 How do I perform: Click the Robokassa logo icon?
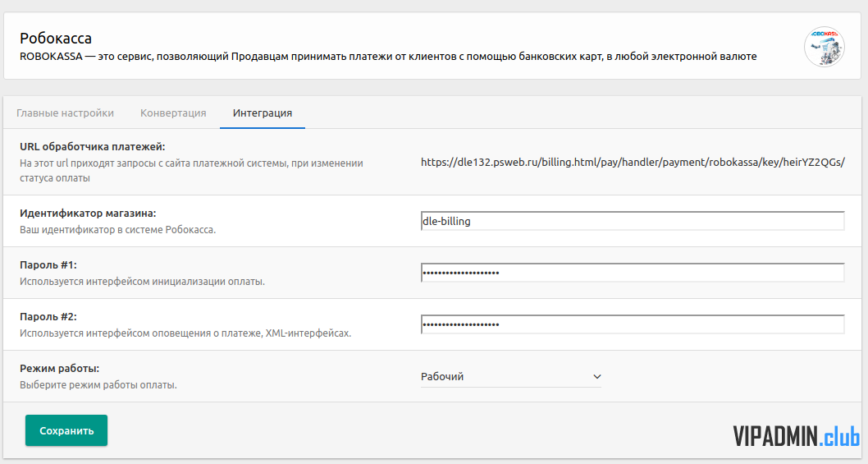point(825,47)
